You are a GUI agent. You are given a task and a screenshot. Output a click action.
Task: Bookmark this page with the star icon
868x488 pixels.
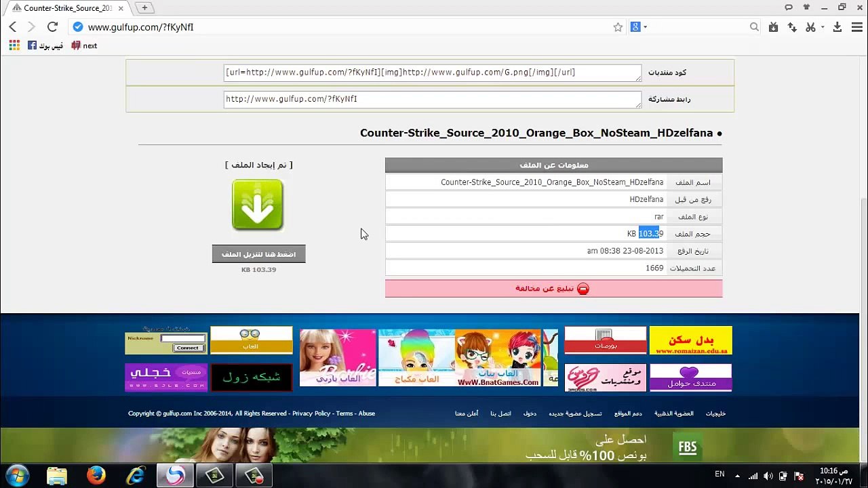(618, 27)
